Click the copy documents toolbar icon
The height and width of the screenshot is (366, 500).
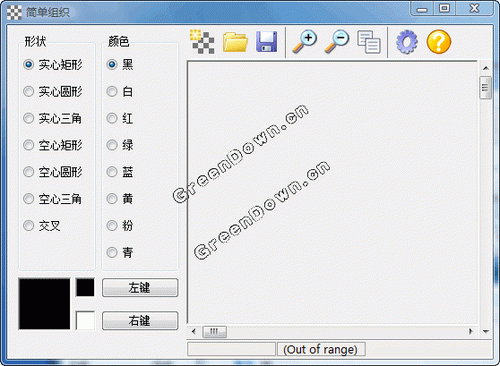pyautogui.click(x=369, y=42)
